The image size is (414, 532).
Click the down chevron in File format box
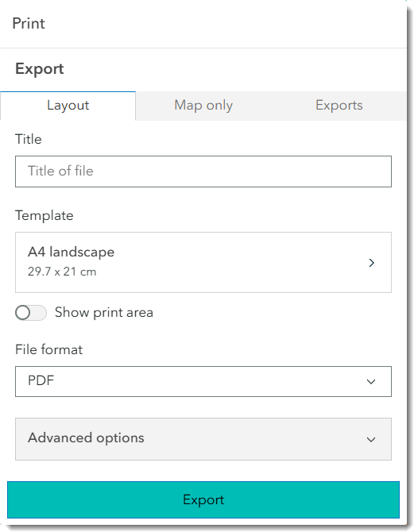click(371, 382)
